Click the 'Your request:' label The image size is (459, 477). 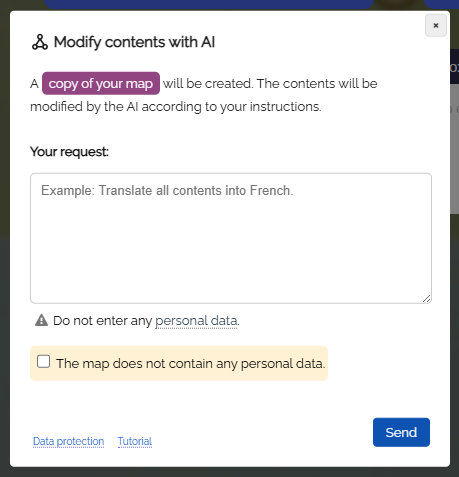69,152
